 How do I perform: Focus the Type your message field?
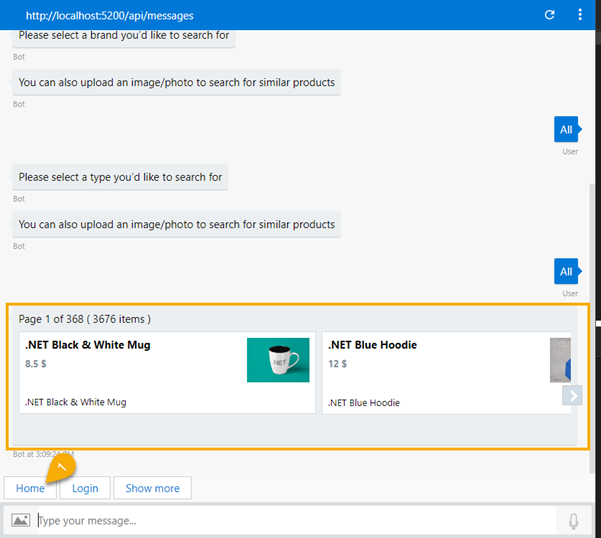tap(297, 520)
